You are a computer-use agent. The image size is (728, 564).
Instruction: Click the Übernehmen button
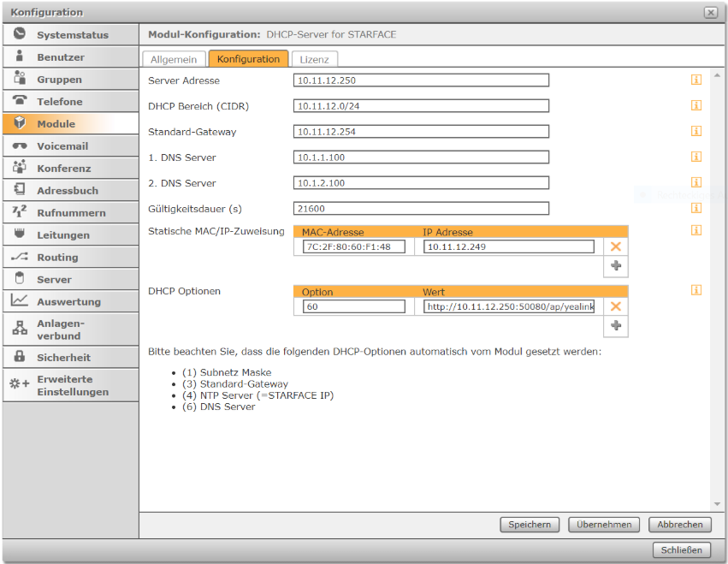tap(604, 525)
